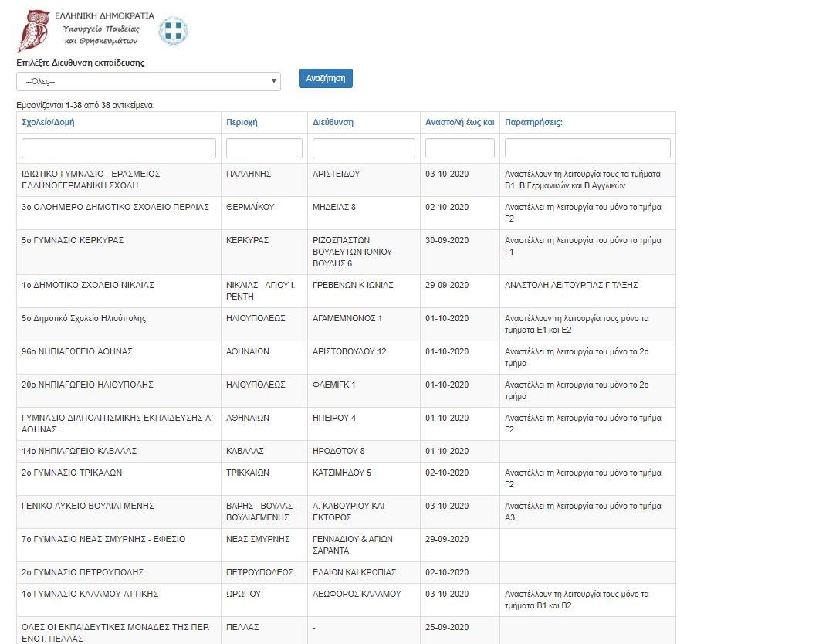This screenshot has height=644, width=819.
Task: Sort by Περιοχή column header
Action: tap(242, 122)
